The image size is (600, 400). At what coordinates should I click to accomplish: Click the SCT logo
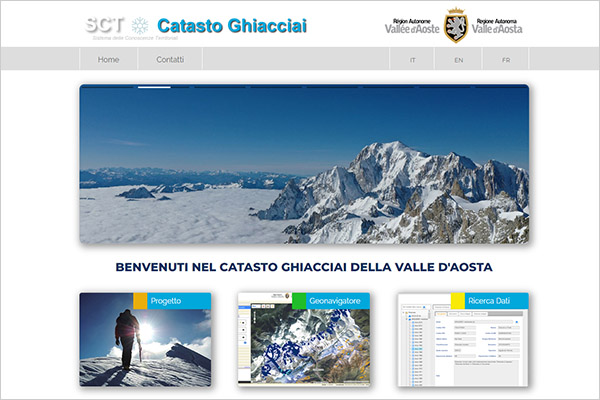click(105, 24)
